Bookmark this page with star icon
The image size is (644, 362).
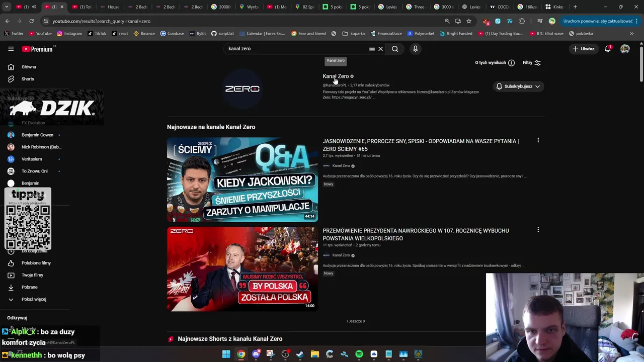point(469,21)
